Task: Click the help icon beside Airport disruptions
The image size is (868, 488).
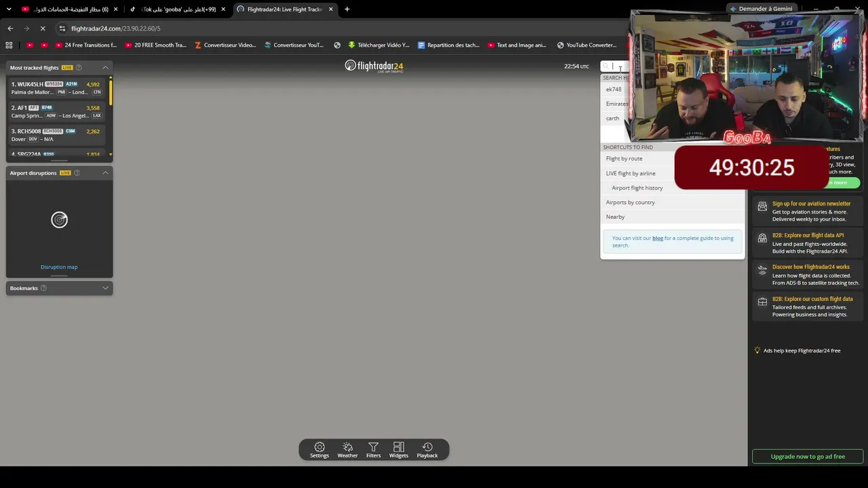Action: coord(77,173)
